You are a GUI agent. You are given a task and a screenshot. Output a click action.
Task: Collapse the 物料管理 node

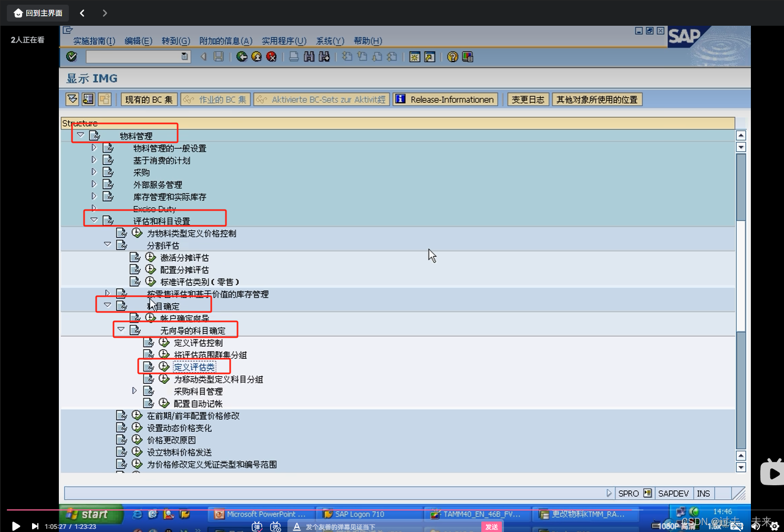point(80,135)
